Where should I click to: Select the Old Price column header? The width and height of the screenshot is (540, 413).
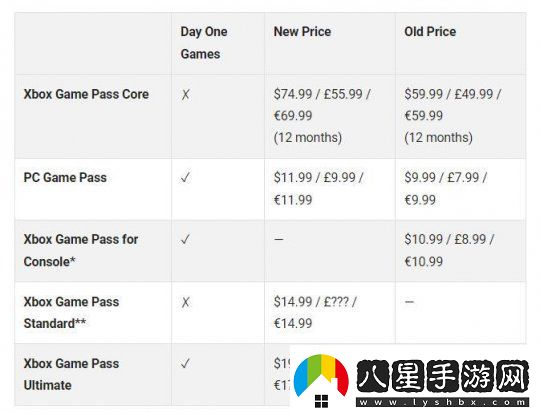[430, 32]
